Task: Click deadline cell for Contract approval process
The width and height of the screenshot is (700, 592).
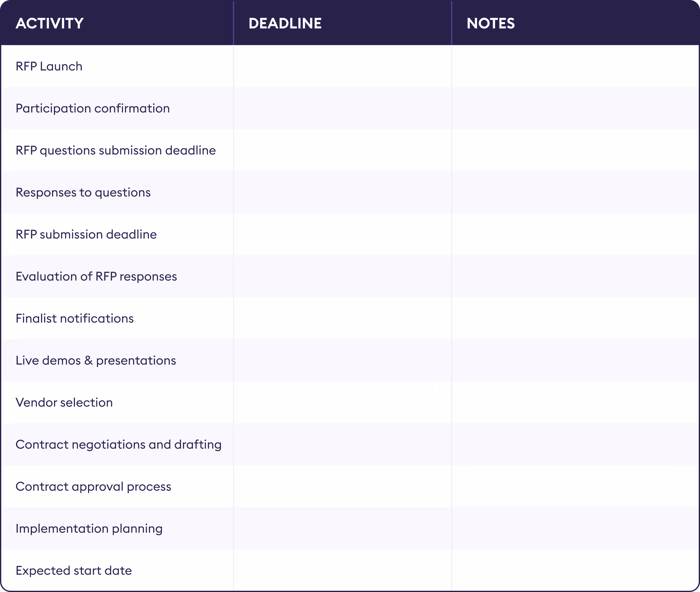Action: point(343,486)
